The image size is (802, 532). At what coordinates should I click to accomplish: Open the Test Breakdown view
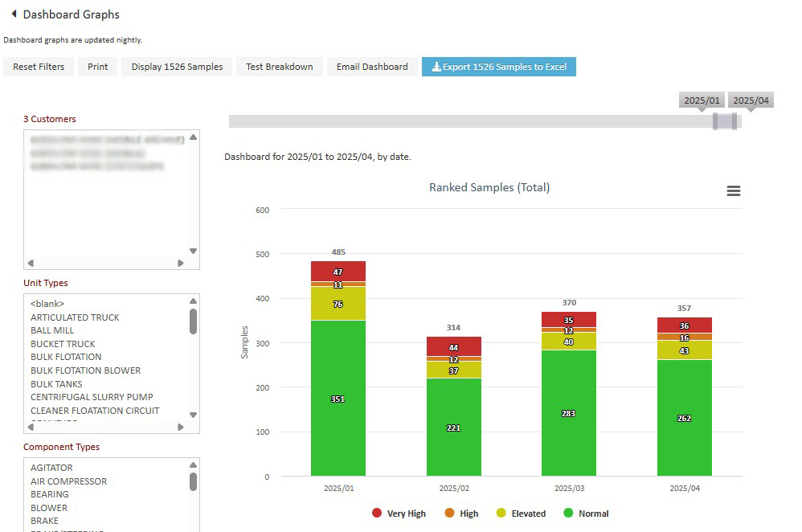tap(279, 67)
